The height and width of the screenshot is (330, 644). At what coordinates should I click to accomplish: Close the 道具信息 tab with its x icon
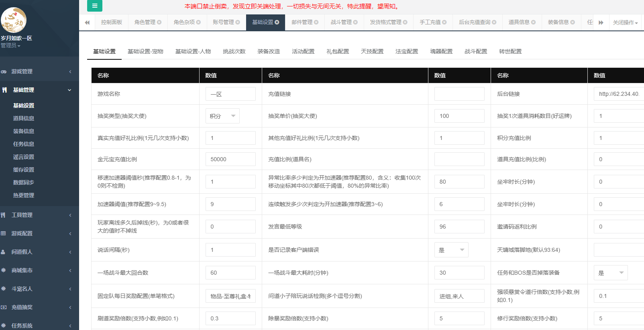coord(533,22)
